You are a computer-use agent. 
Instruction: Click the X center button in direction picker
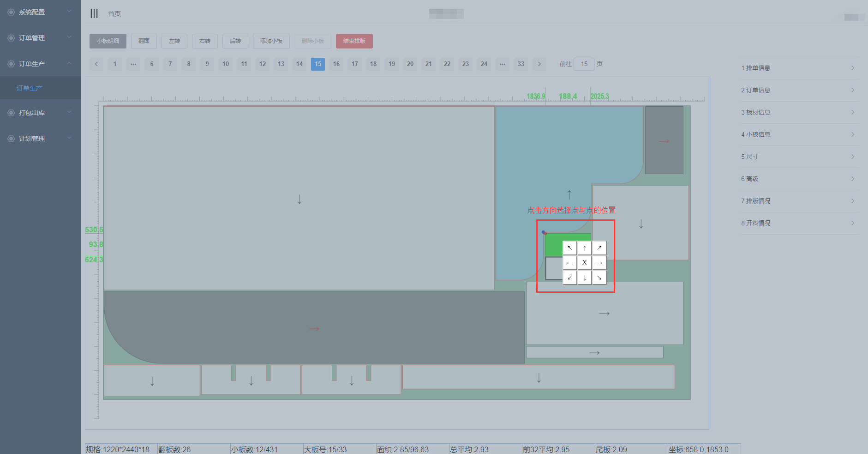585,263
